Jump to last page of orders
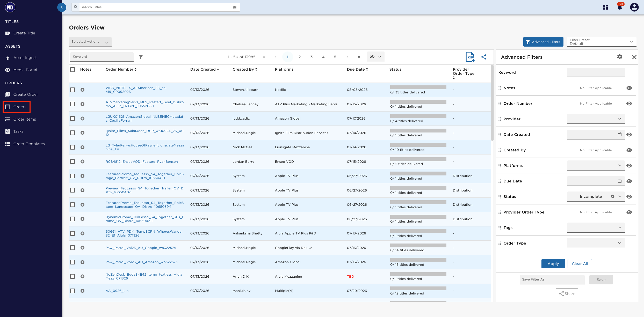This screenshot has height=317, width=644. [x=359, y=57]
